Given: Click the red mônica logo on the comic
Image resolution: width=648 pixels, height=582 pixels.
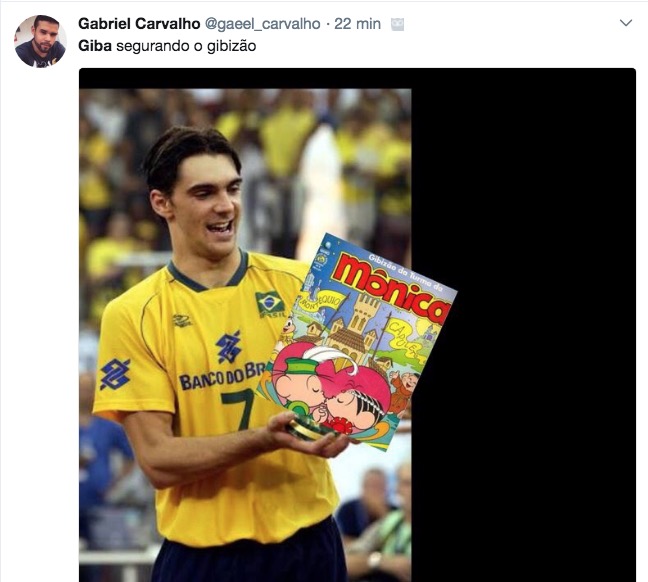Looking at the screenshot, I should pyautogui.click(x=391, y=288).
